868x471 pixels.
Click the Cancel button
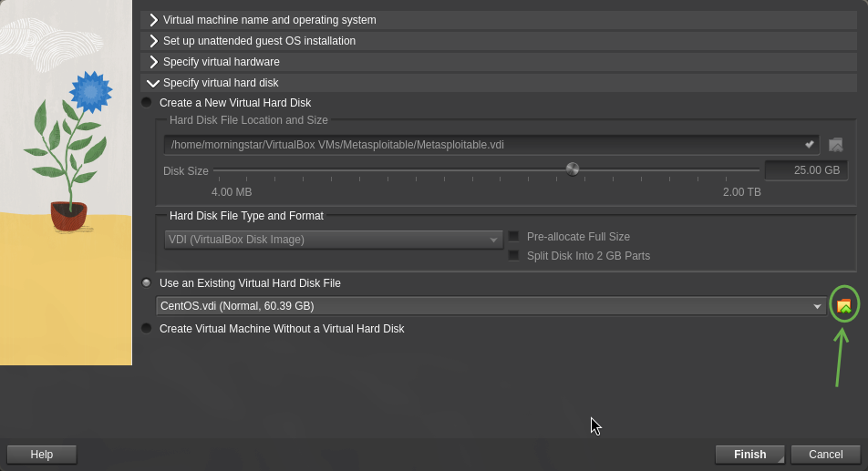pyautogui.click(x=825, y=455)
